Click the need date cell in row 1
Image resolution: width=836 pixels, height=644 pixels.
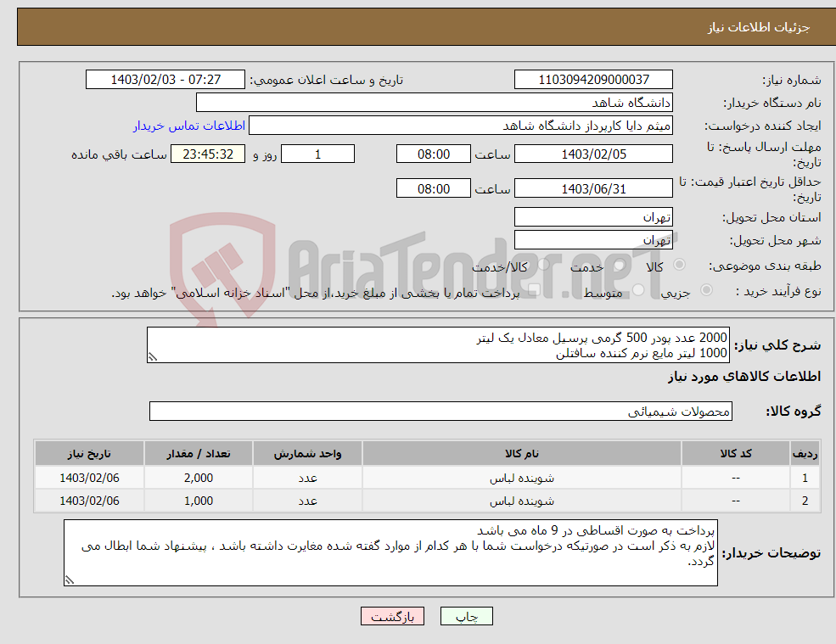90,478
